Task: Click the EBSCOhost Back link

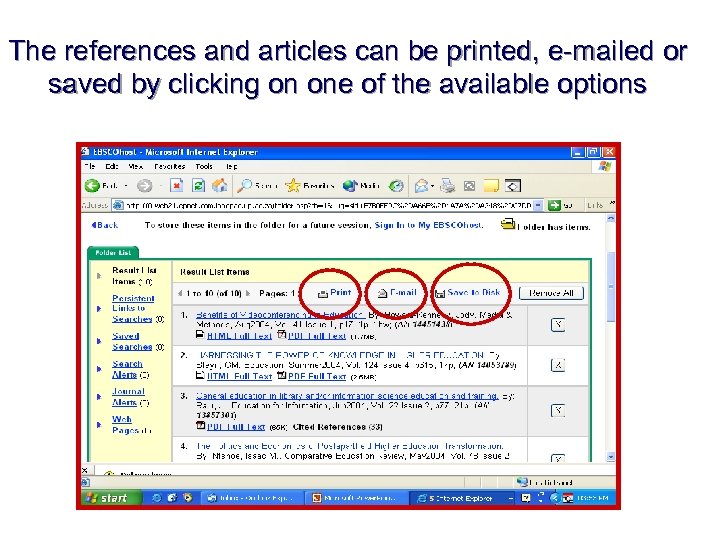Action: click(x=105, y=225)
